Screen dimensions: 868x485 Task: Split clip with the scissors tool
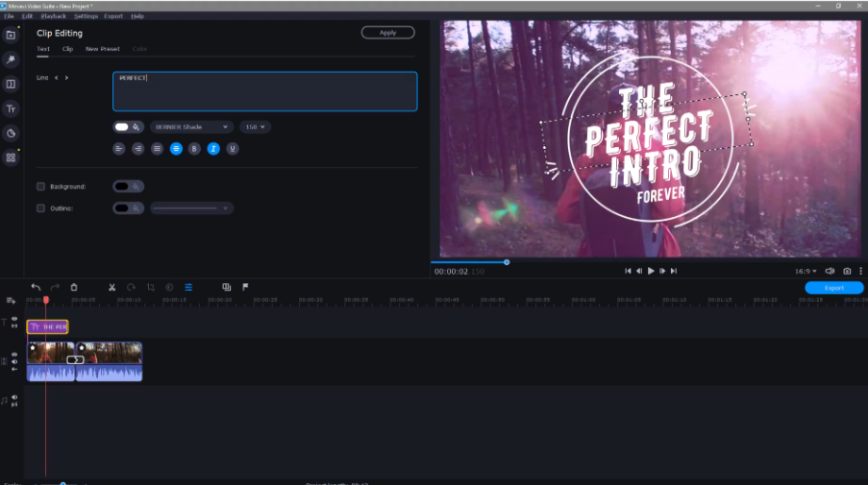click(112, 287)
